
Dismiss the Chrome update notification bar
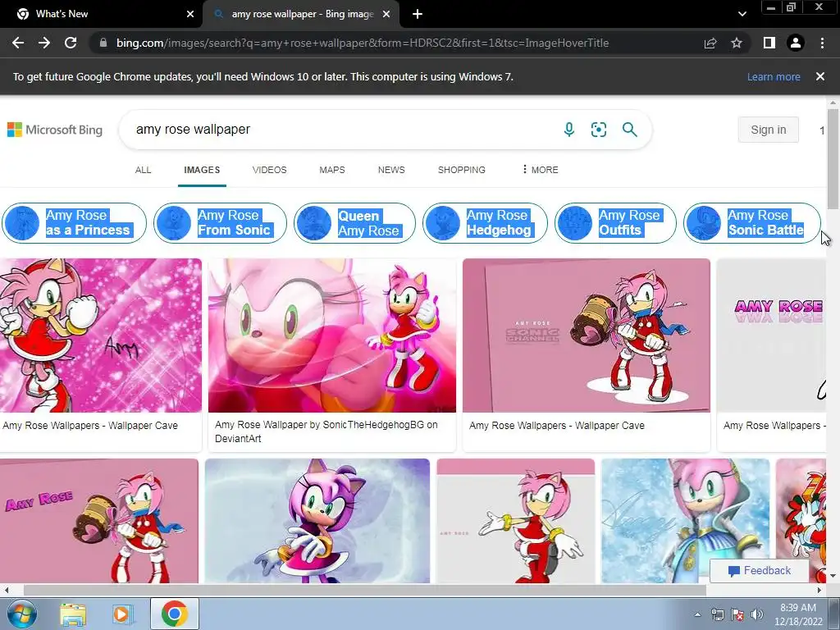(x=820, y=76)
